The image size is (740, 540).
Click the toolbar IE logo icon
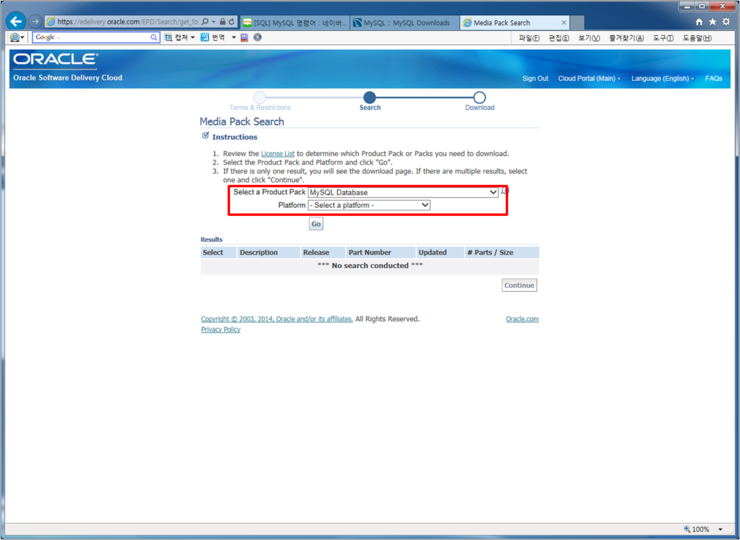tap(15, 37)
